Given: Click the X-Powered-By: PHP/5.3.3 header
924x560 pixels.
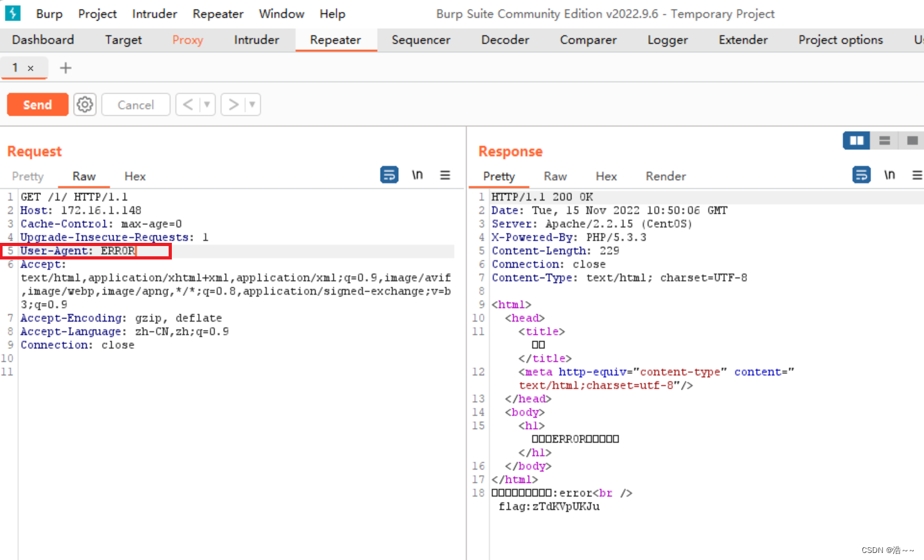Looking at the screenshot, I should coord(569,237).
